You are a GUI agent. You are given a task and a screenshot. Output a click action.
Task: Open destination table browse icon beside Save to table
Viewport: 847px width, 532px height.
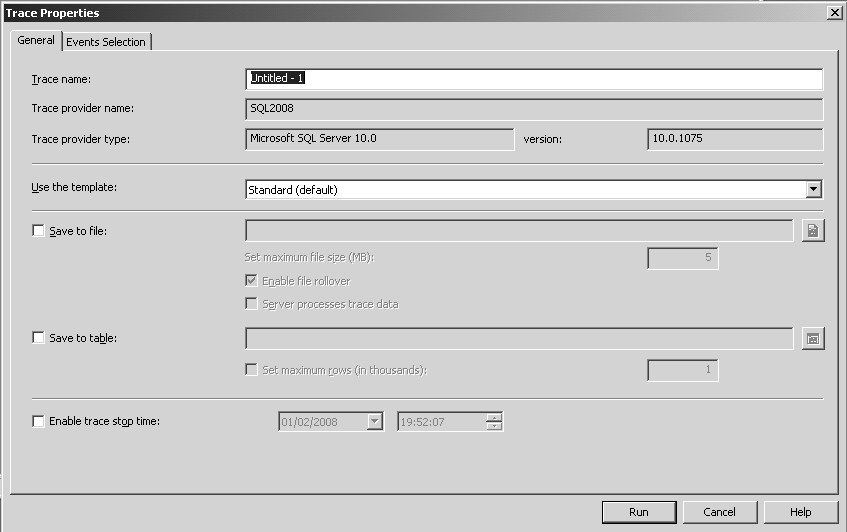813,339
